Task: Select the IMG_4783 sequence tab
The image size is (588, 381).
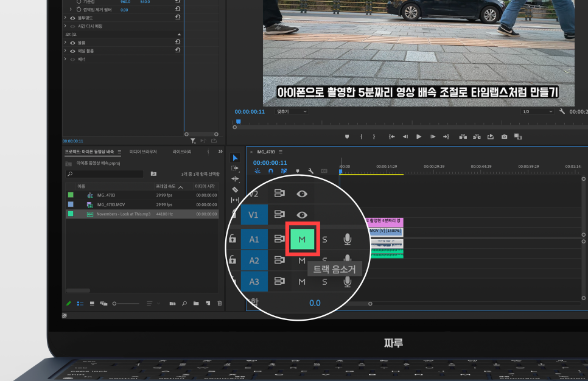Action: click(265, 152)
